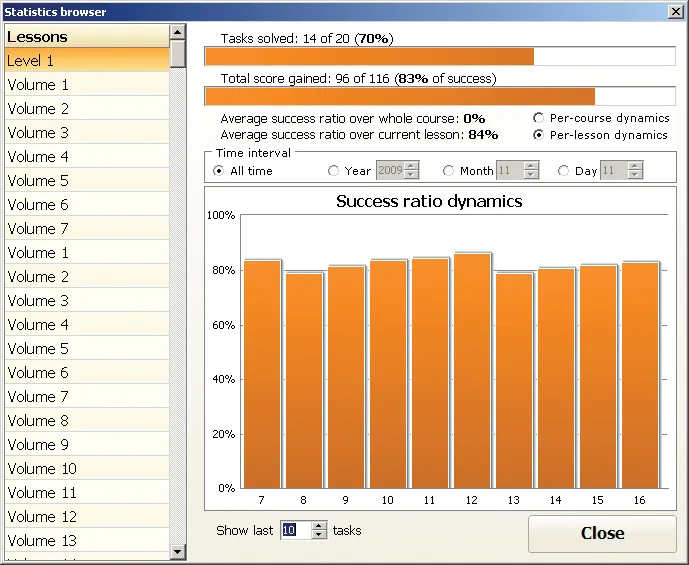Select the Volume 11 lesson
The width and height of the screenshot is (689, 565).
pos(87,493)
